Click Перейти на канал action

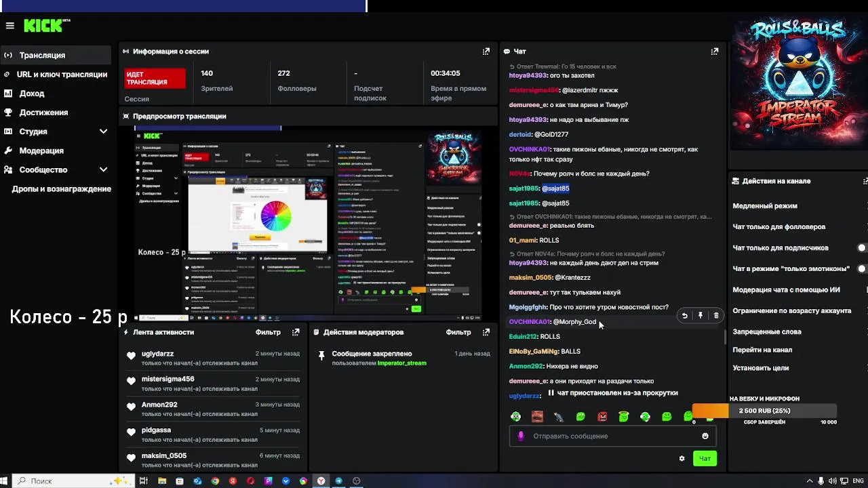(762, 350)
